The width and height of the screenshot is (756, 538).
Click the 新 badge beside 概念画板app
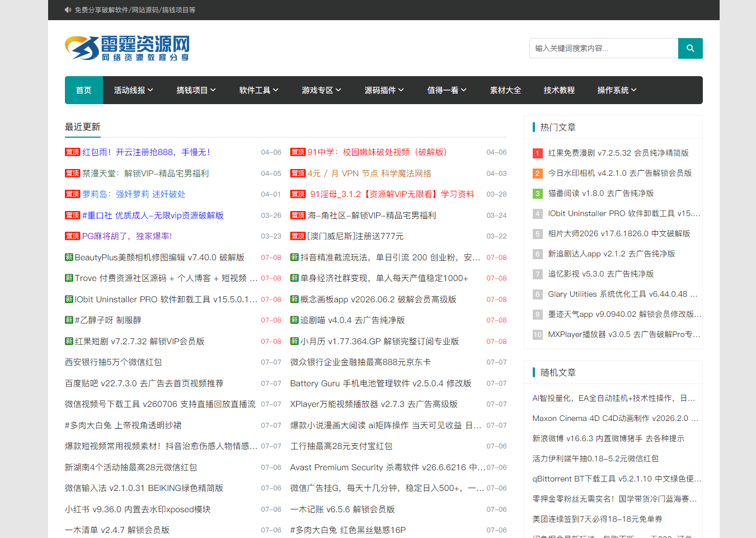(294, 300)
